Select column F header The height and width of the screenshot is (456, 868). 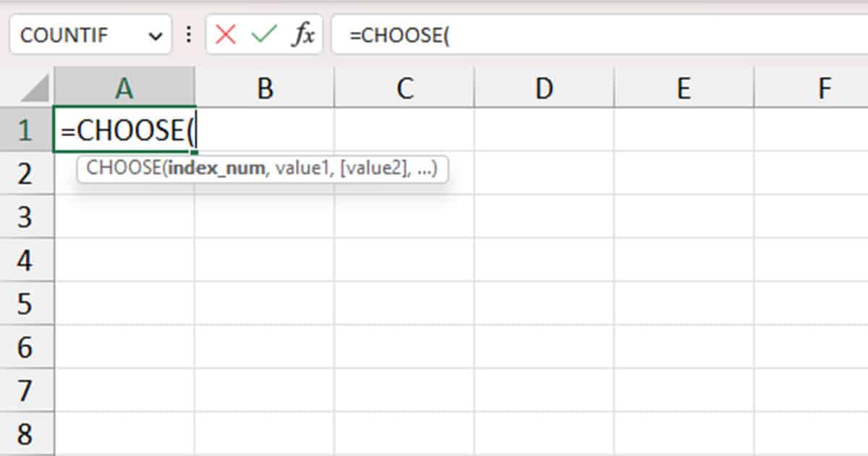[824, 88]
